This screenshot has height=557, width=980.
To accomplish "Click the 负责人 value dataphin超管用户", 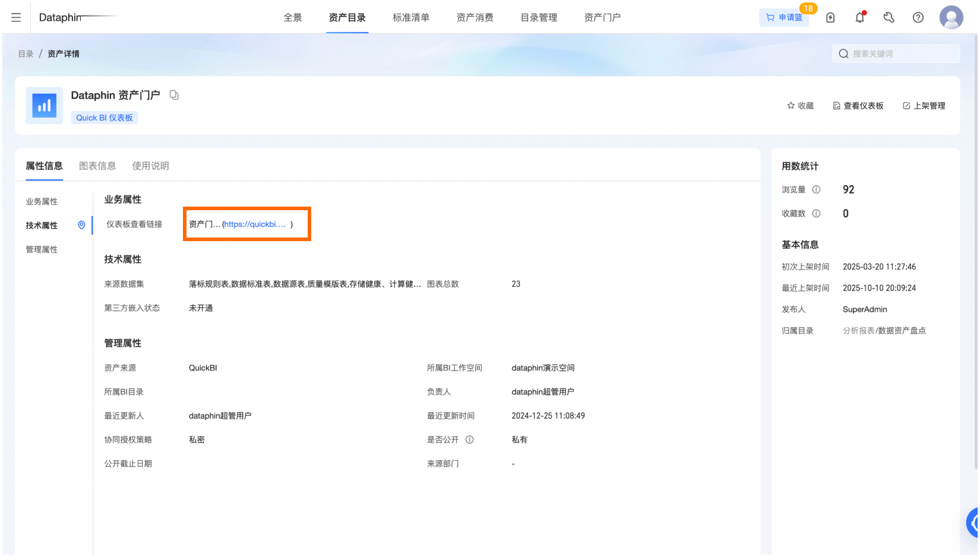I will point(543,391).
